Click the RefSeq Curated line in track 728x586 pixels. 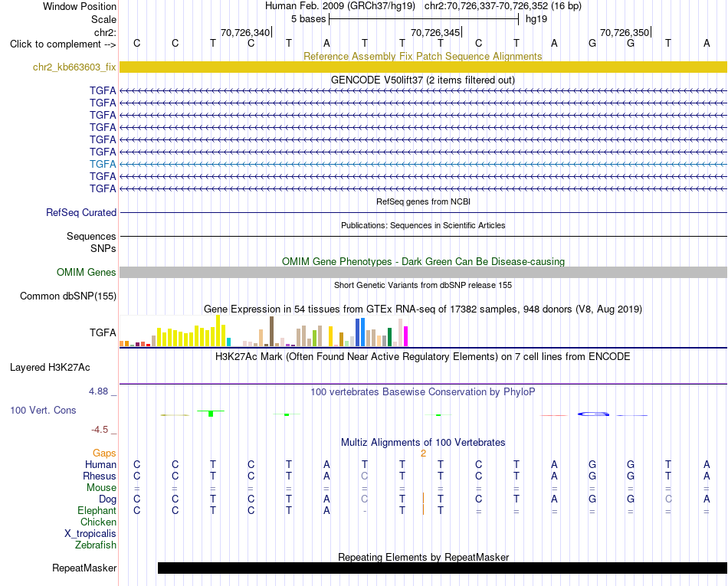pyautogui.click(x=423, y=212)
